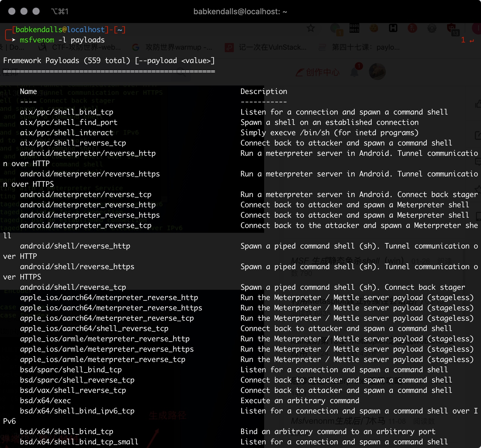Click the android/meterpreter/reverse_tcp payload name

point(85,195)
